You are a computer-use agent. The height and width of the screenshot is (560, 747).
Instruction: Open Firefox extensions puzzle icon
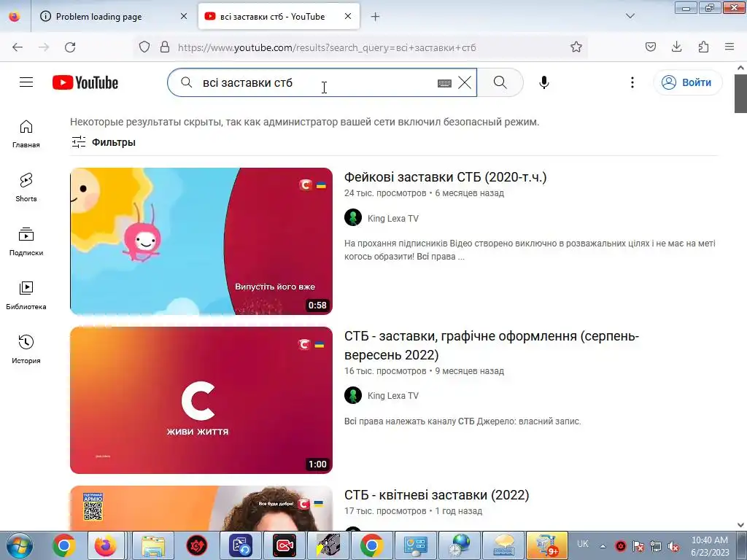point(703,47)
